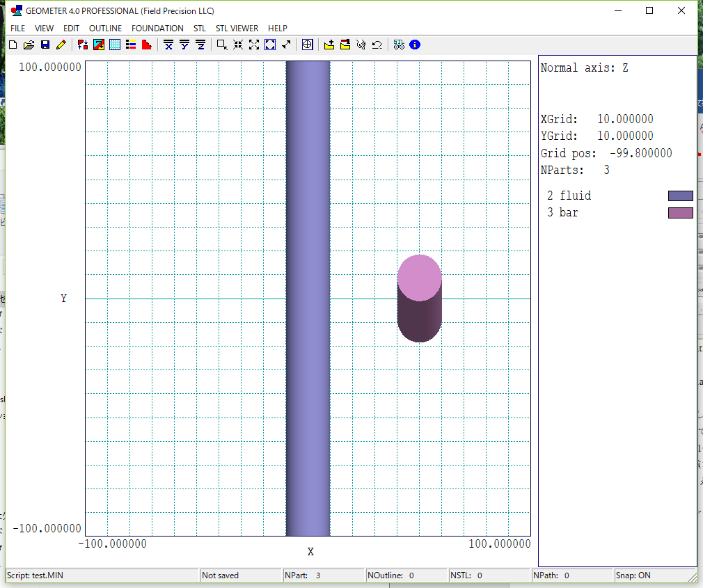Open the EDIT menu

pyautogui.click(x=71, y=29)
